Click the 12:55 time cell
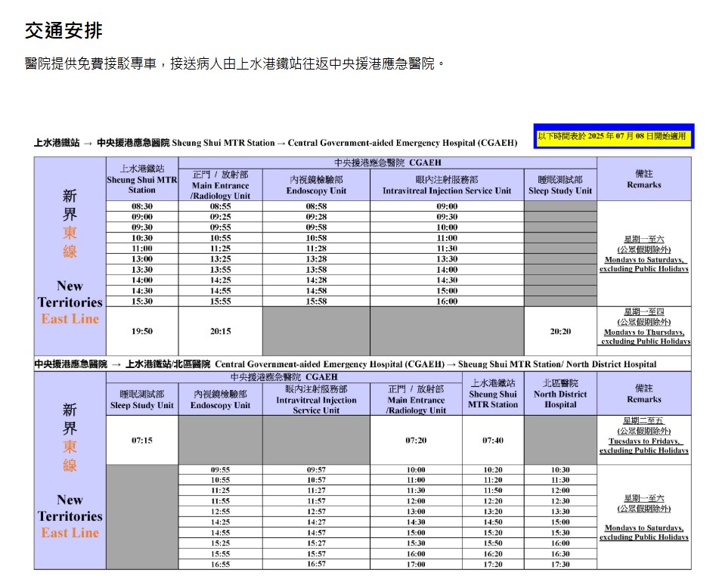This screenshot has width=716, height=588. click(220, 512)
